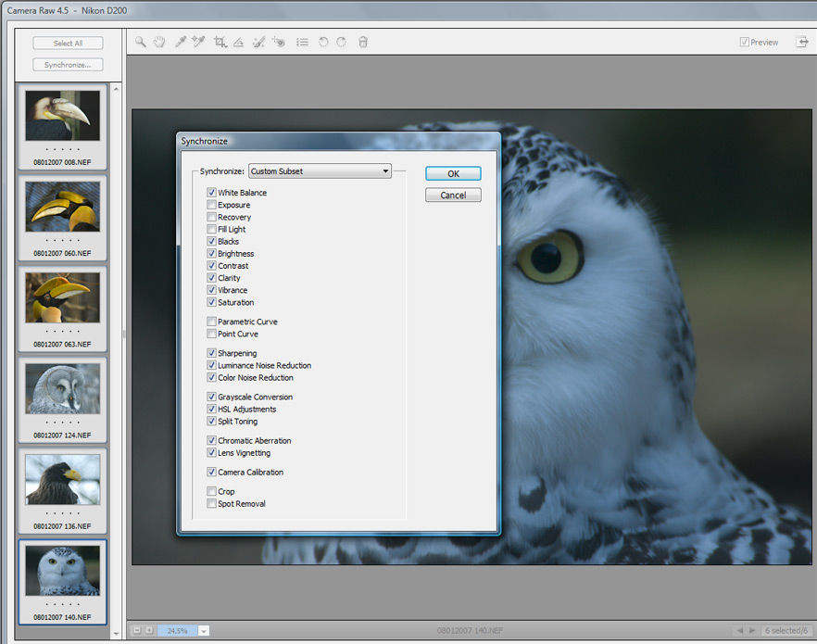Toggle the Preview checkbox
This screenshot has height=644, width=817.
point(745,43)
